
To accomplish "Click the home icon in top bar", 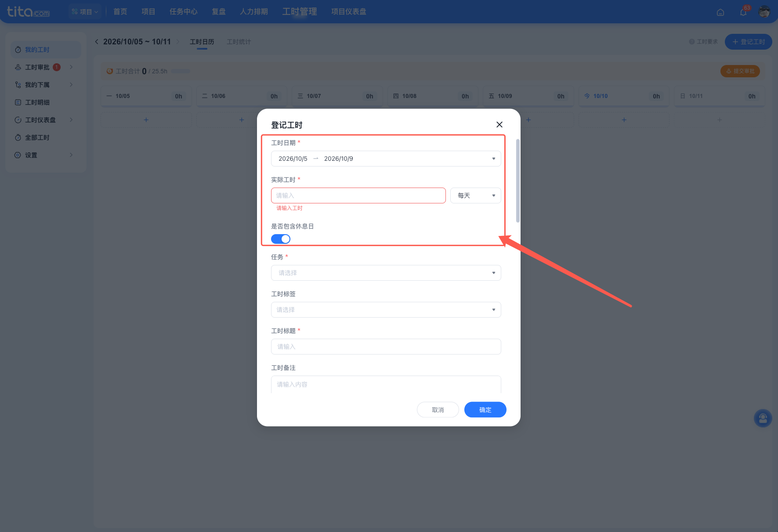I will [720, 12].
